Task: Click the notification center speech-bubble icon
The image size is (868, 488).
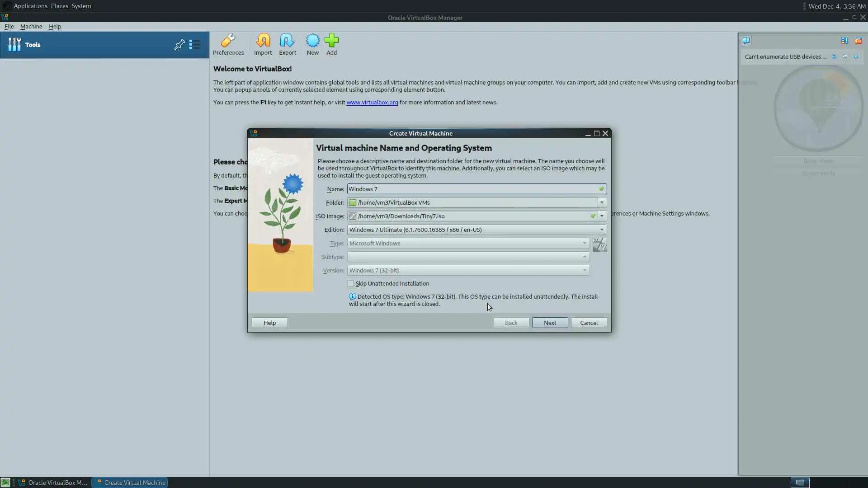Action: [x=746, y=41]
